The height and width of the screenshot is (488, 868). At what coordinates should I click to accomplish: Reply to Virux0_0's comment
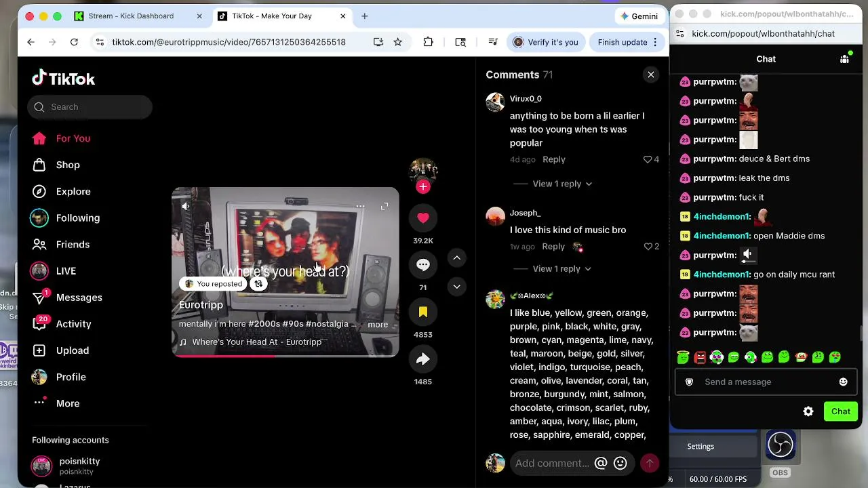(554, 159)
